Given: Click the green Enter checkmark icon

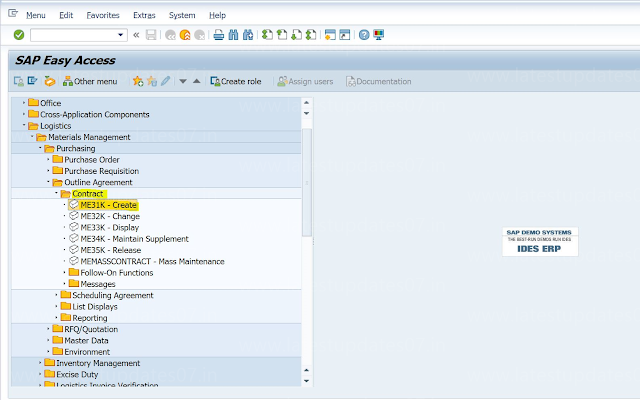Looking at the screenshot, I should 19,35.
